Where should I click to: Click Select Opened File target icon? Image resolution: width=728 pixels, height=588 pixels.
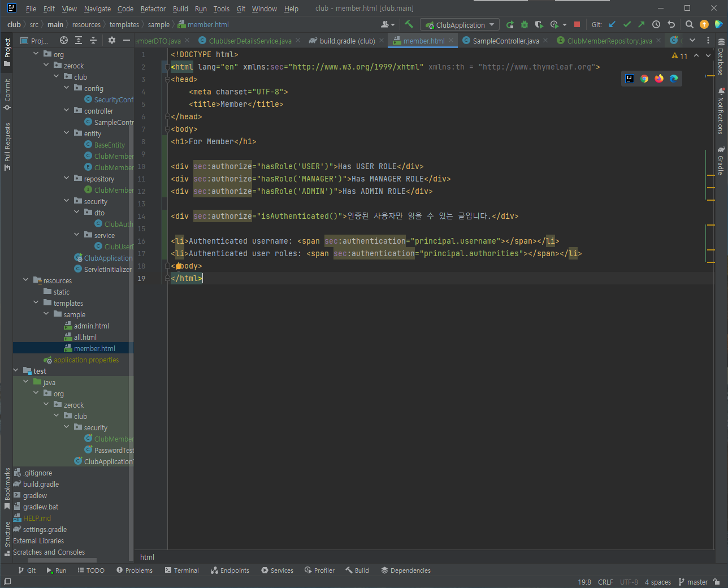tap(64, 40)
